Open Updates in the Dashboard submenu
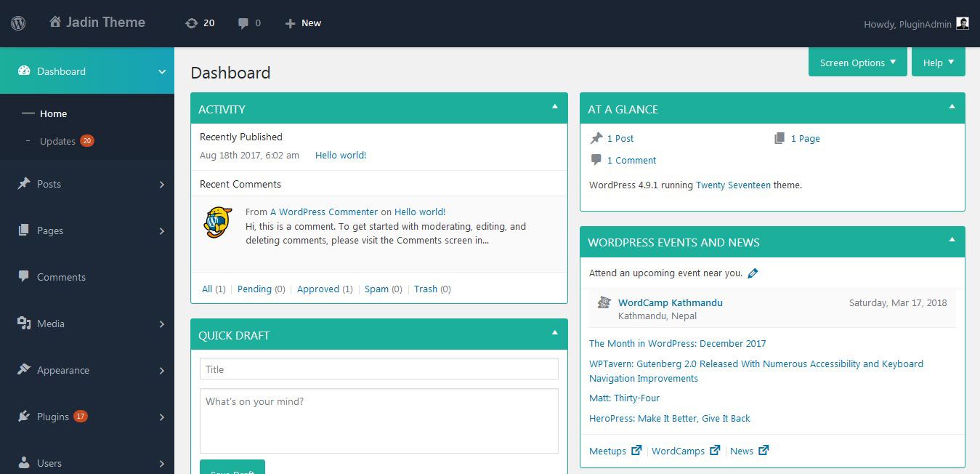This screenshot has width=980, height=474. point(57,141)
